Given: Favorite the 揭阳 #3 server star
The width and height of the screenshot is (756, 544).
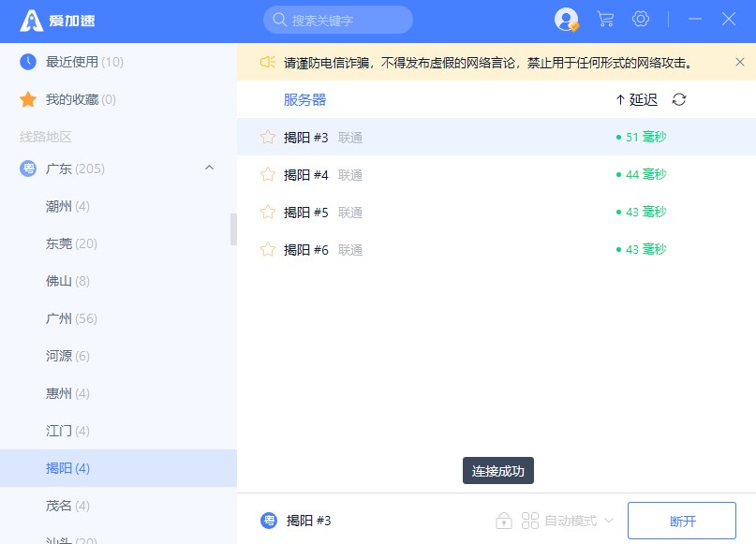Looking at the screenshot, I should [x=268, y=138].
